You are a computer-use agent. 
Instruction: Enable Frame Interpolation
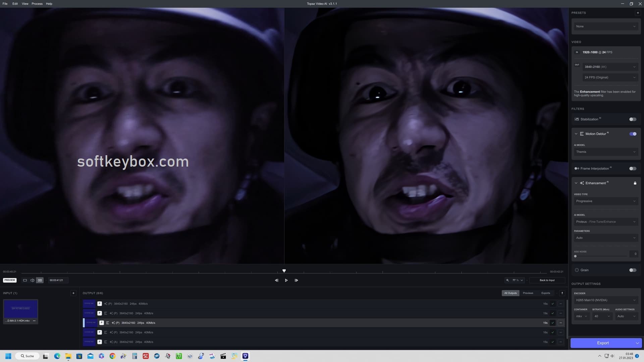pyautogui.click(x=633, y=168)
